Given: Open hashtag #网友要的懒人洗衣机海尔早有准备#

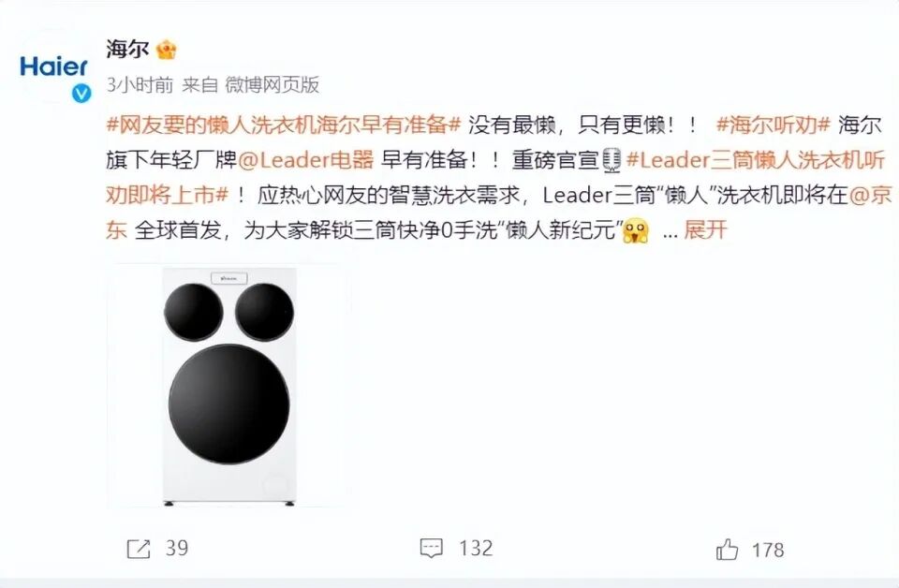Looking at the screenshot, I should pos(284,125).
